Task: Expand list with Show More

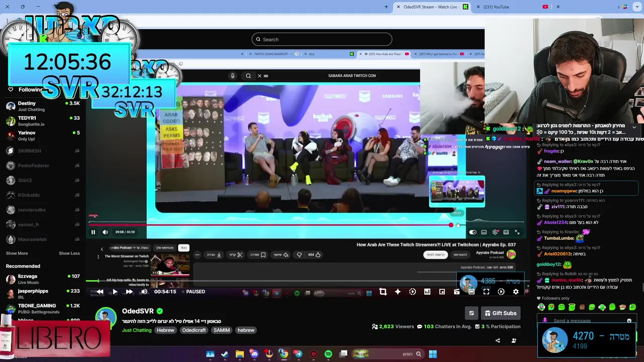Action: coord(17,253)
